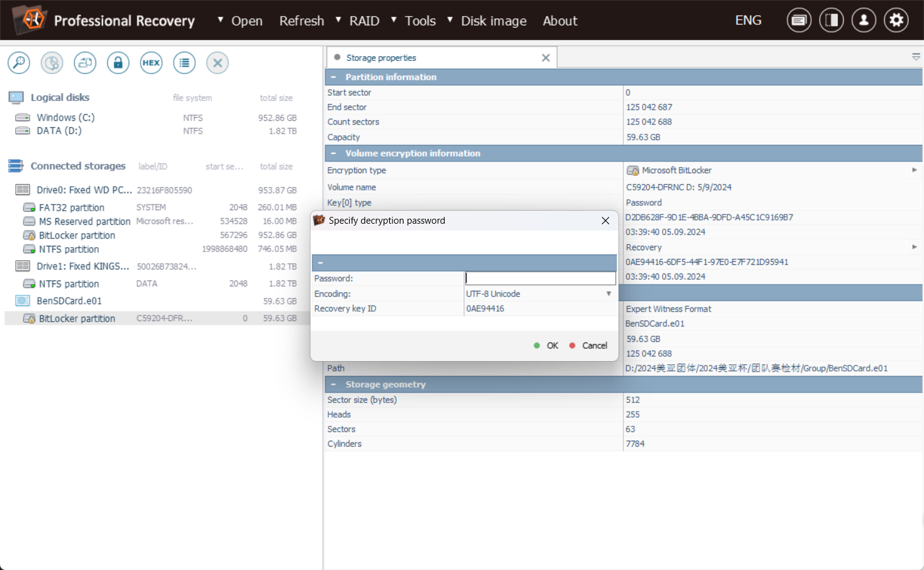Collapse the Partition information section

pos(333,77)
